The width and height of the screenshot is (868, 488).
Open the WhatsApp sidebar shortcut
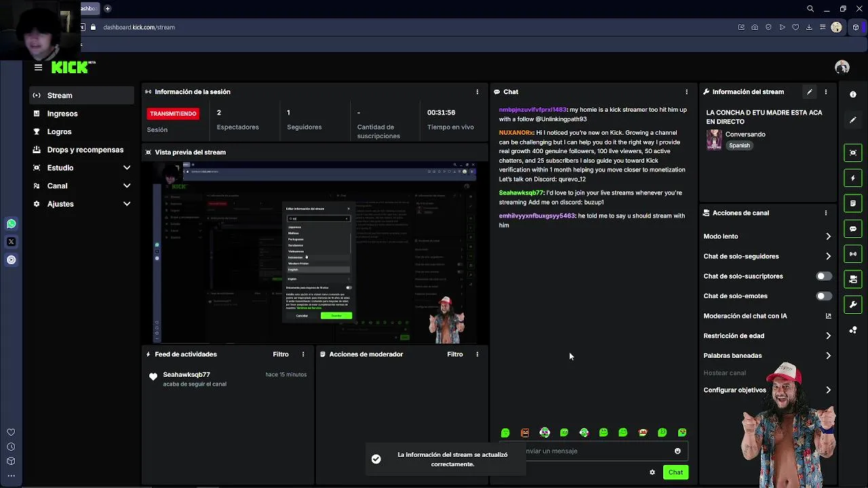pos(11,224)
